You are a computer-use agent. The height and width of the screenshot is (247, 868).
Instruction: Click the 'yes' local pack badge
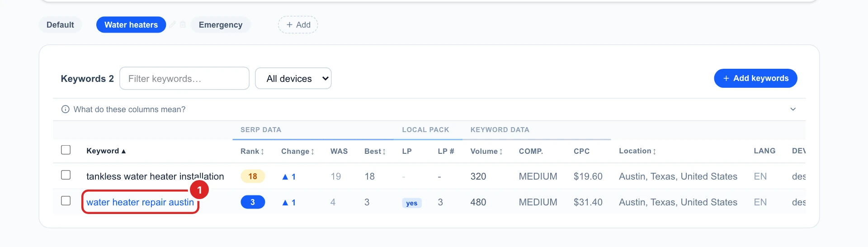tap(412, 203)
